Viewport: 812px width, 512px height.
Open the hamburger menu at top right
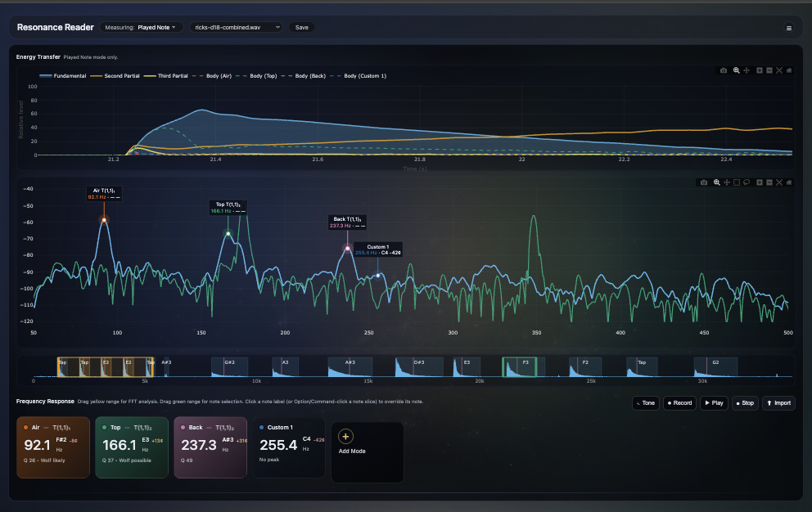[x=789, y=28]
